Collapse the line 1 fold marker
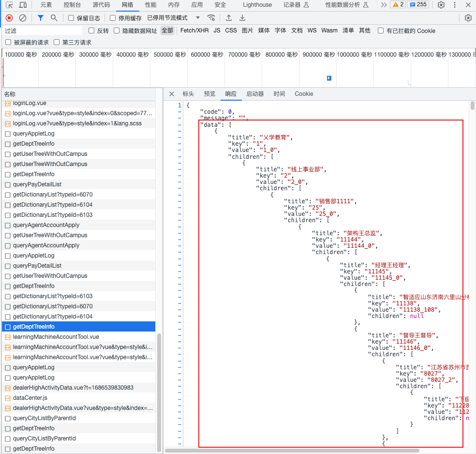Screen dimensions: 476x454 (x=179, y=106)
